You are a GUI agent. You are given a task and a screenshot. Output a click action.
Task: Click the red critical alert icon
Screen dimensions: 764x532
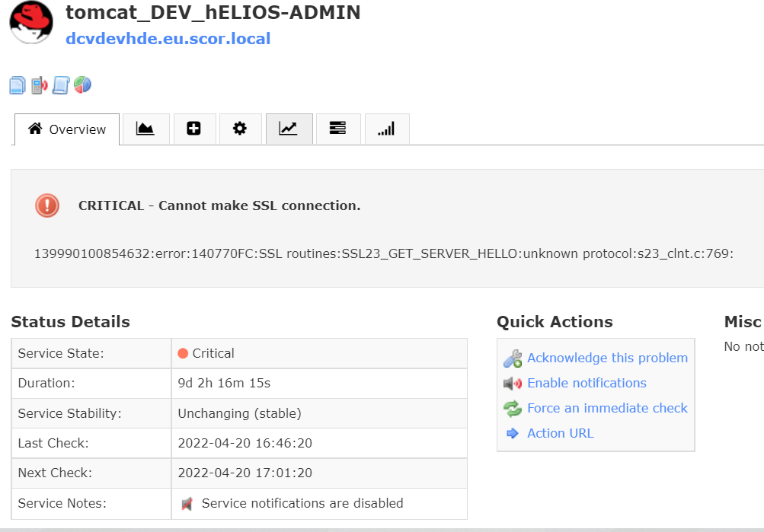coord(47,205)
